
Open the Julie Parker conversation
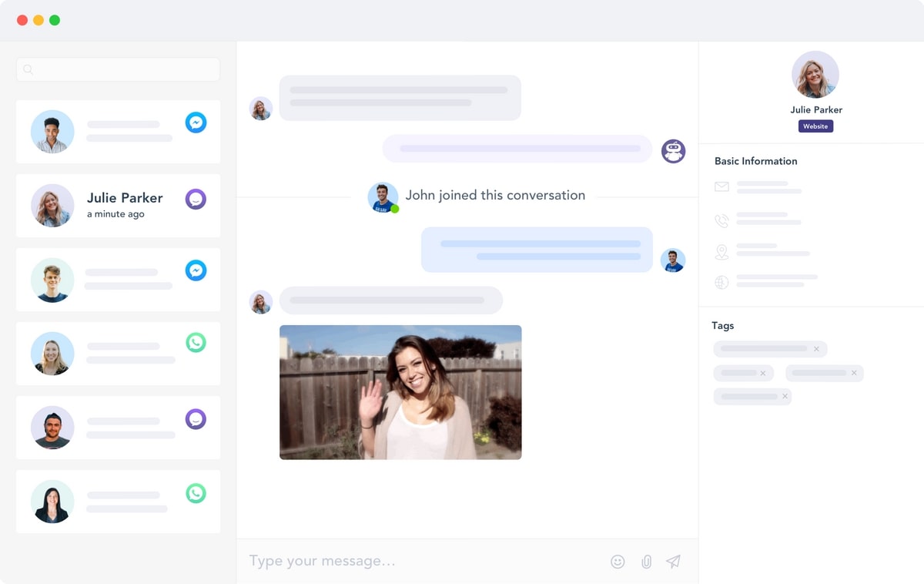(118, 206)
